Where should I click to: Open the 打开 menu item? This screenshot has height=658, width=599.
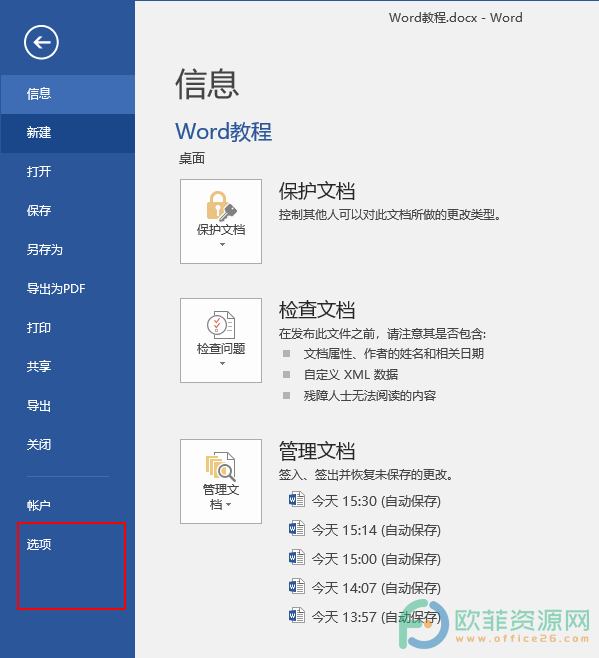coord(68,172)
